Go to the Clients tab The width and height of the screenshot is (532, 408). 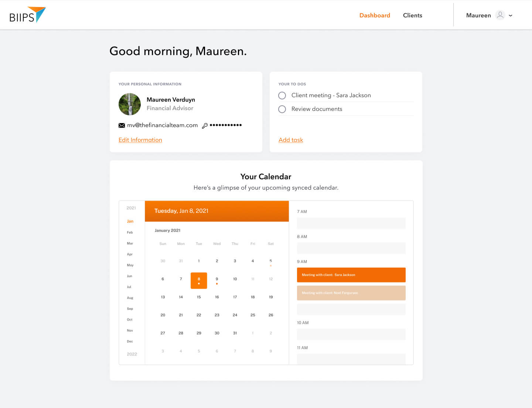coord(412,15)
